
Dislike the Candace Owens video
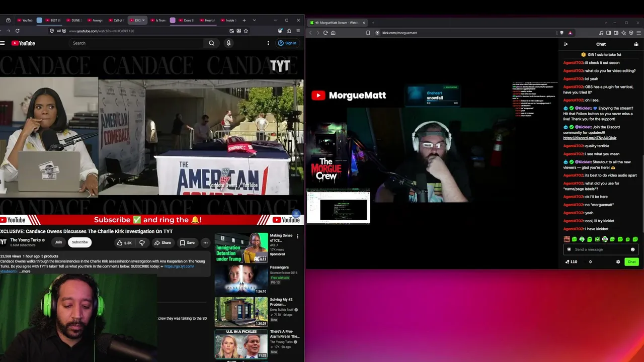pos(142,243)
